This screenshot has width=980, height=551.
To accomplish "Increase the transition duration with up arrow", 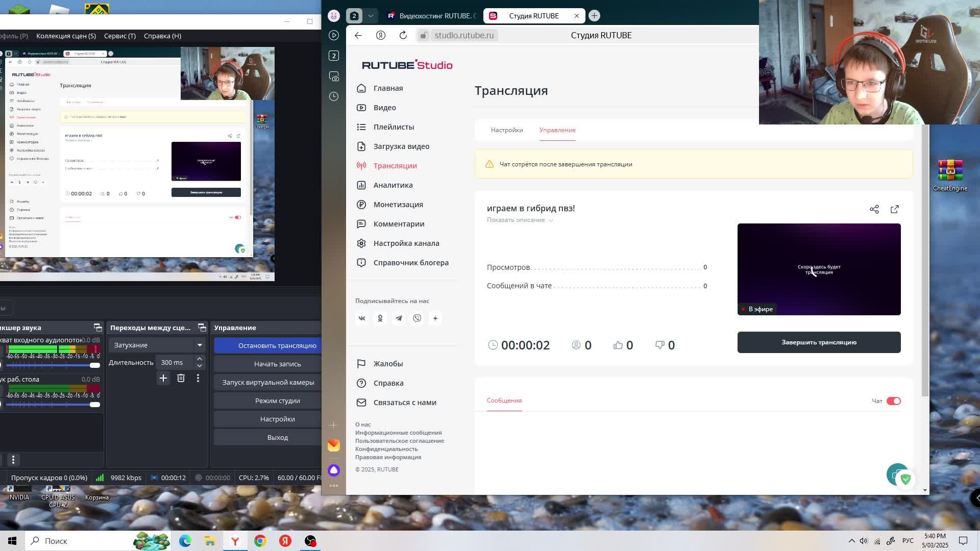I will click(x=200, y=359).
